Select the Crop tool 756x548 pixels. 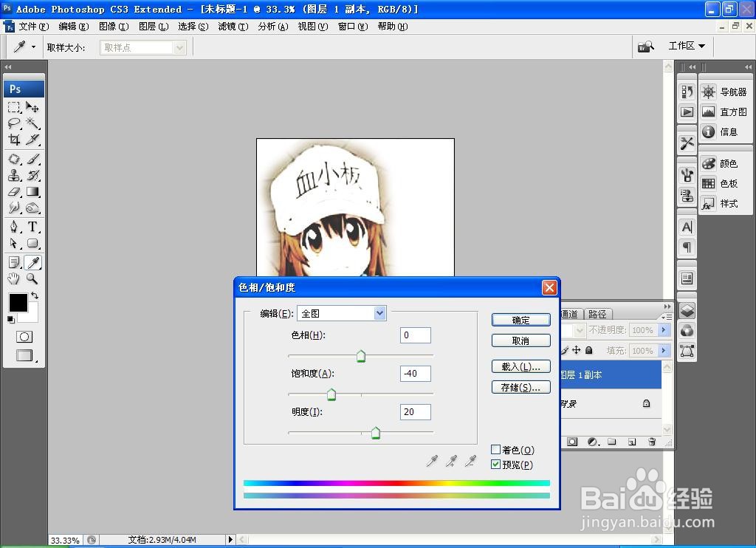(14, 140)
